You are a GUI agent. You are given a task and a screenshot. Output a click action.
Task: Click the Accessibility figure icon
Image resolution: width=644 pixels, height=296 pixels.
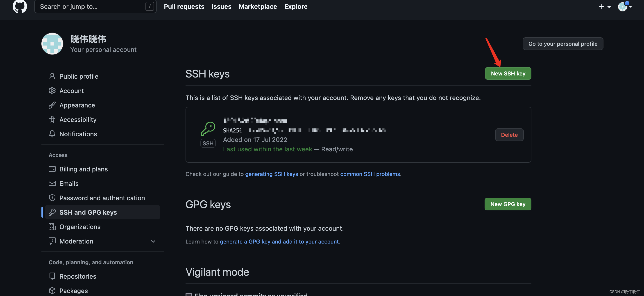[52, 119]
